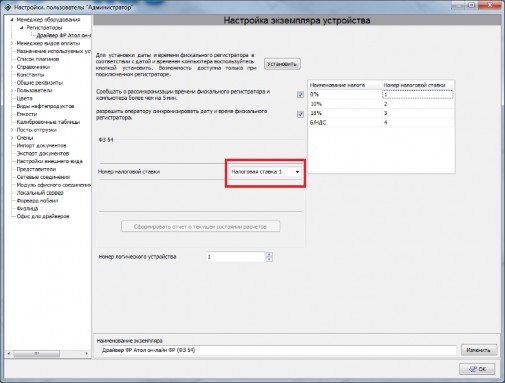Expand the Справочники tree node
The height and width of the screenshot is (383, 505).
point(12,67)
